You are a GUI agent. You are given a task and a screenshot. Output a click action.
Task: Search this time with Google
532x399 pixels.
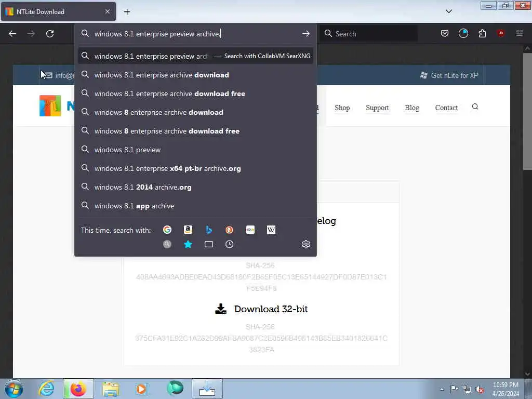click(167, 230)
